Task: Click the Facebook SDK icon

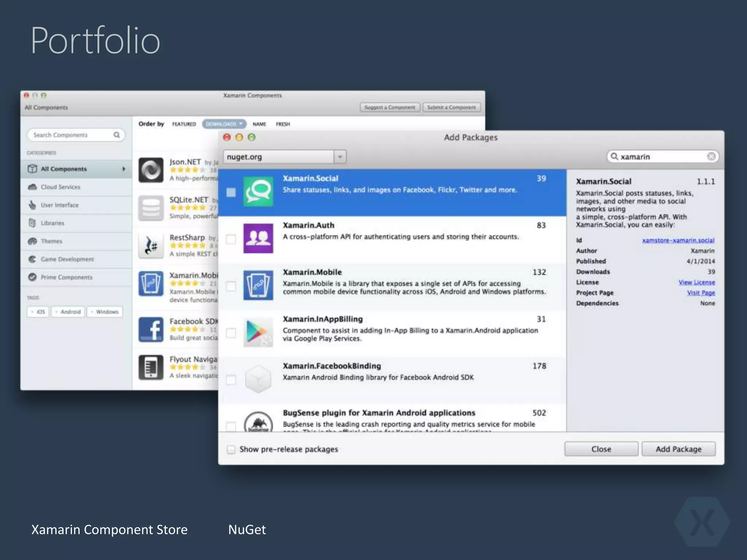Action: 151,329
